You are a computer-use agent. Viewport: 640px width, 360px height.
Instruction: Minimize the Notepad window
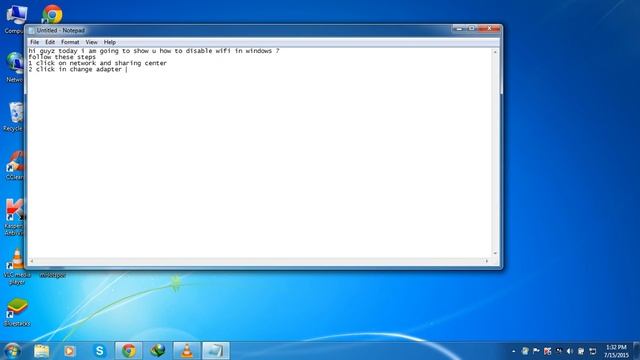point(459,28)
